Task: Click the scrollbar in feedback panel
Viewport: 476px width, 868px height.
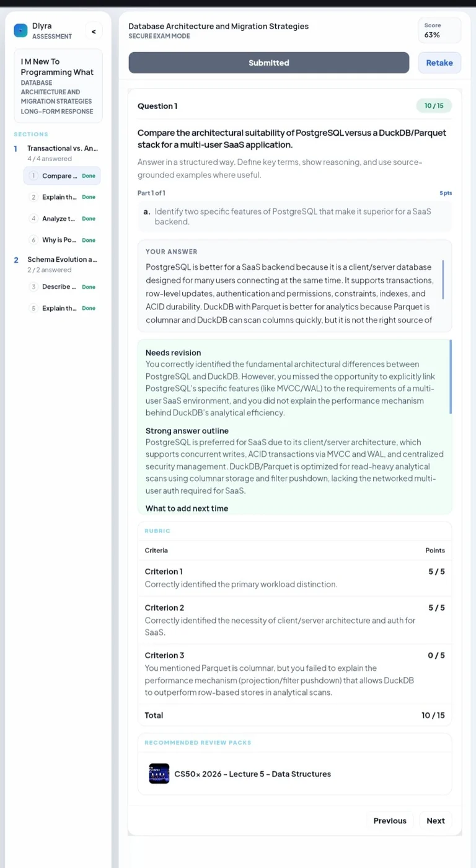Action: pyautogui.click(x=451, y=376)
